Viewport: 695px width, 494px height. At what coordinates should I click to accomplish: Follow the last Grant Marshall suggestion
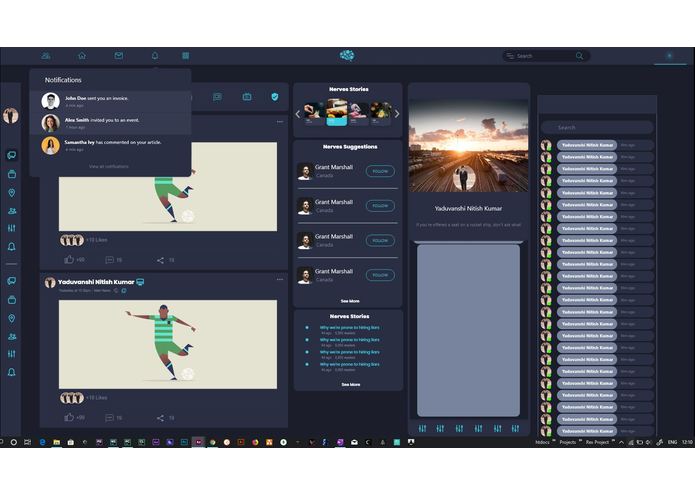pos(380,275)
